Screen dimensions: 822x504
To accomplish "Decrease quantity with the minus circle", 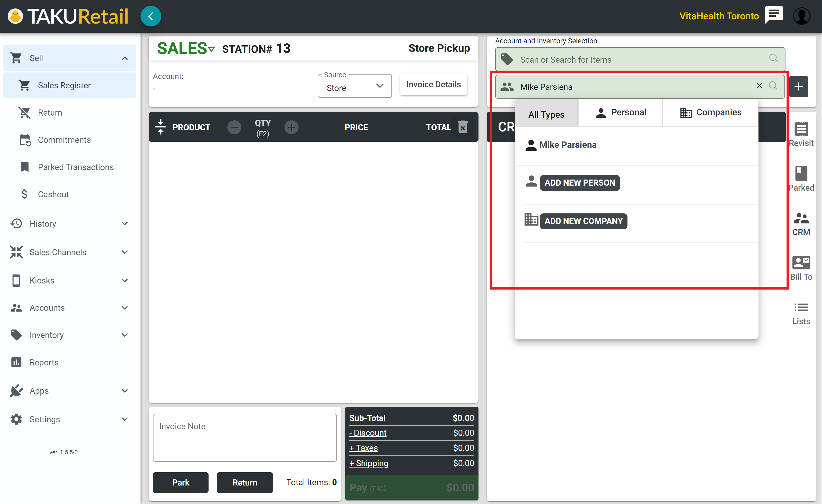I will pos(234,127).
